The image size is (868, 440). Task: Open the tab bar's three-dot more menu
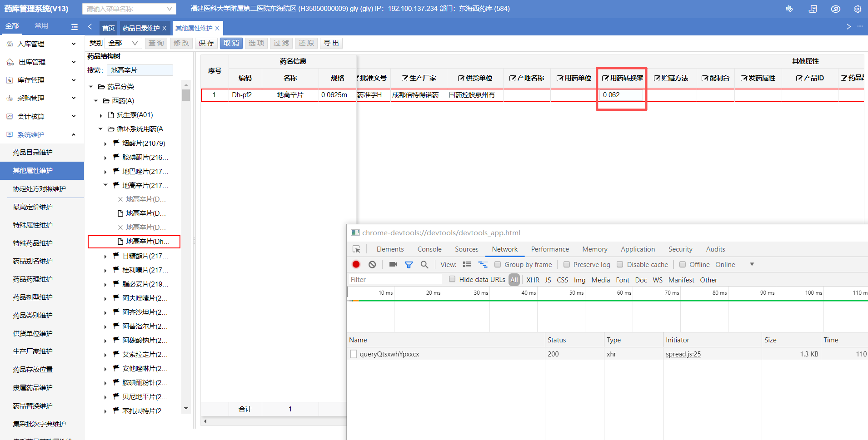coord(860,26)
